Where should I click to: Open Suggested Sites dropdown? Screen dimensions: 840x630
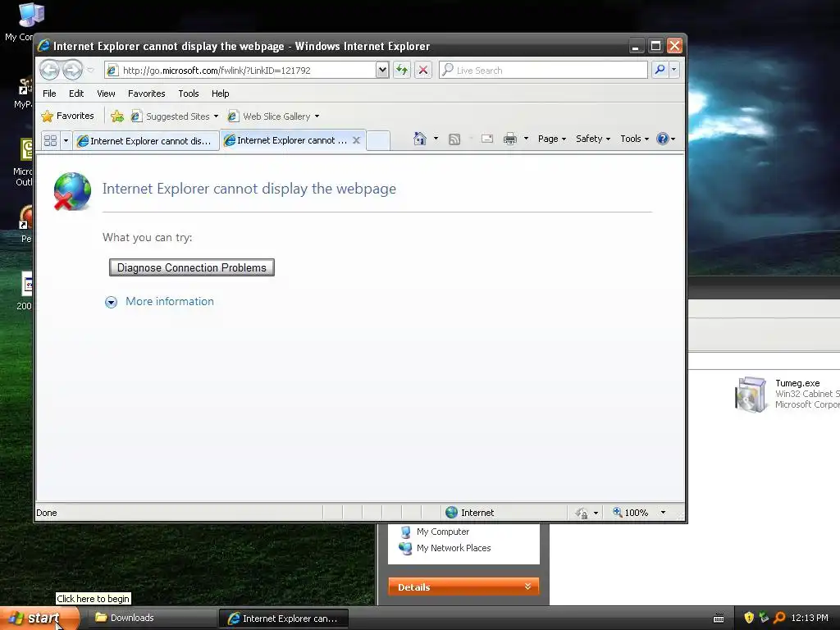[175, 116]
